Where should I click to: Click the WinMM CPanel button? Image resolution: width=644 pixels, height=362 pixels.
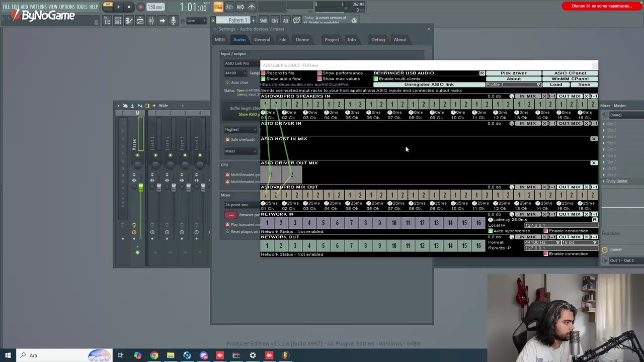coord(570,78)
